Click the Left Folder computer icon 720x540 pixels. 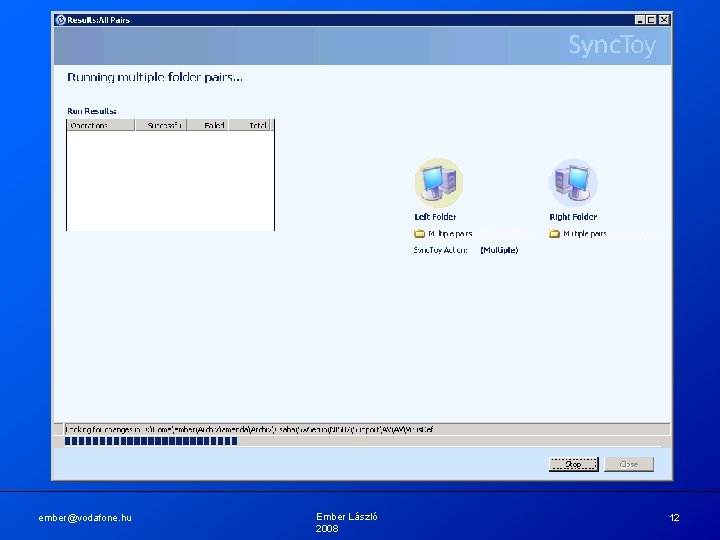(439, 183)
